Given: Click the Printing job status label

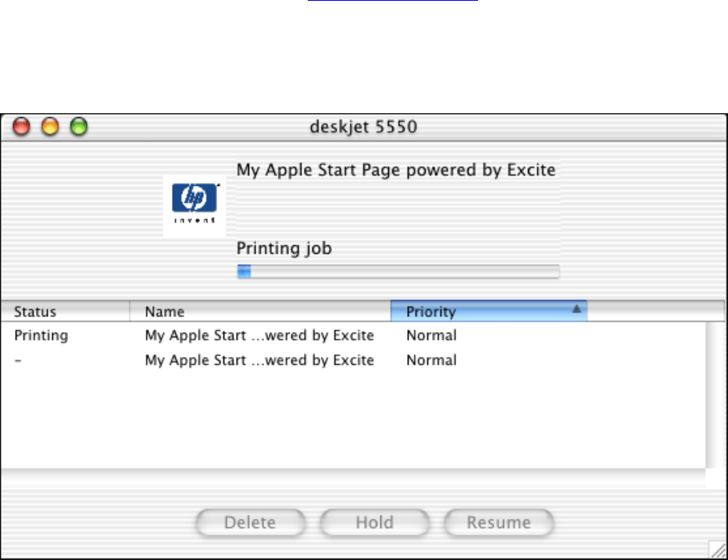Looking at the screenshot, I should (x=284, y=248).
